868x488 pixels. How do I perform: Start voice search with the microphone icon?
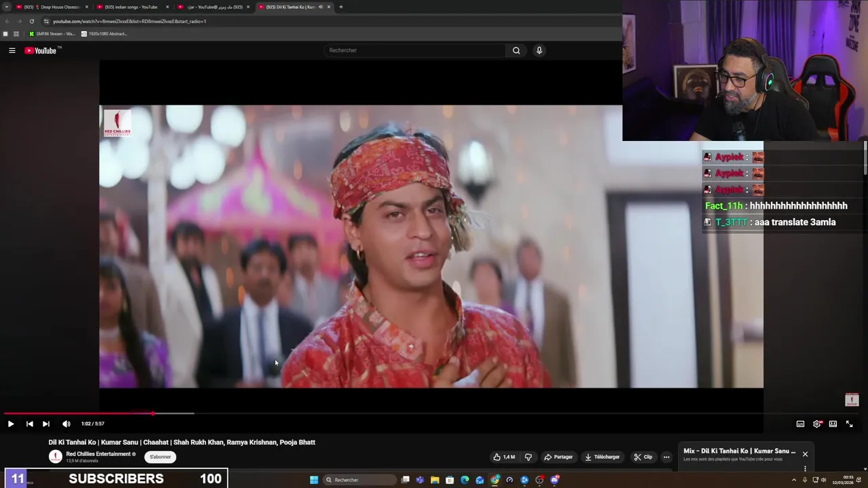pos(539,50)
